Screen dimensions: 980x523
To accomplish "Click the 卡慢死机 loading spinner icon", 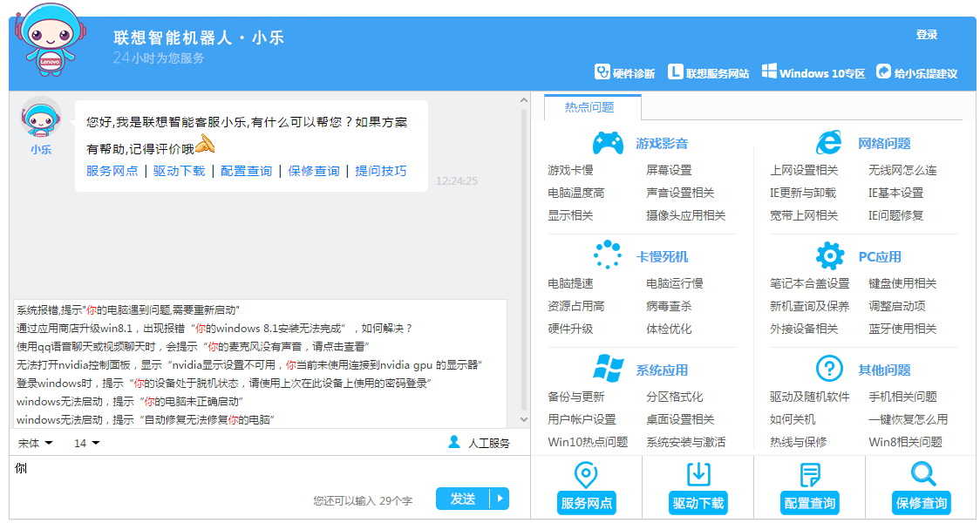I will [x=608, y=255].
